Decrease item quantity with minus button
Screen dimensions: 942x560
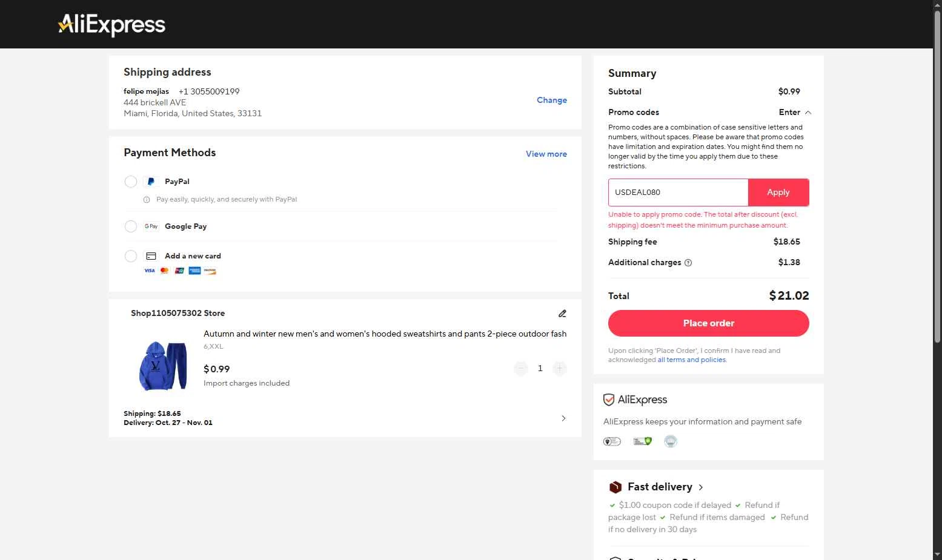(521, 368)
